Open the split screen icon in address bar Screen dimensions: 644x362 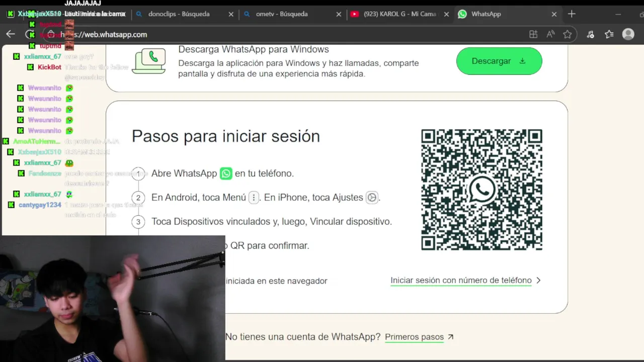coord(533,34)
